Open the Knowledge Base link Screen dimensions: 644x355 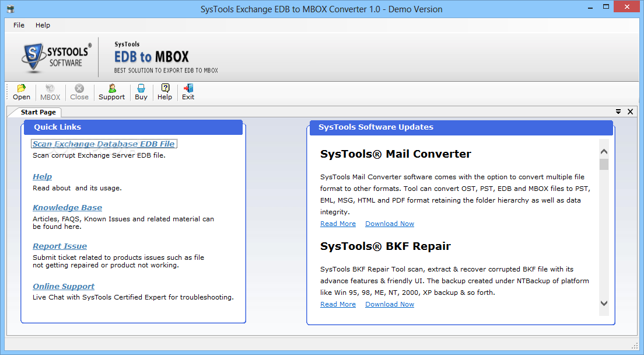[67, 207]
